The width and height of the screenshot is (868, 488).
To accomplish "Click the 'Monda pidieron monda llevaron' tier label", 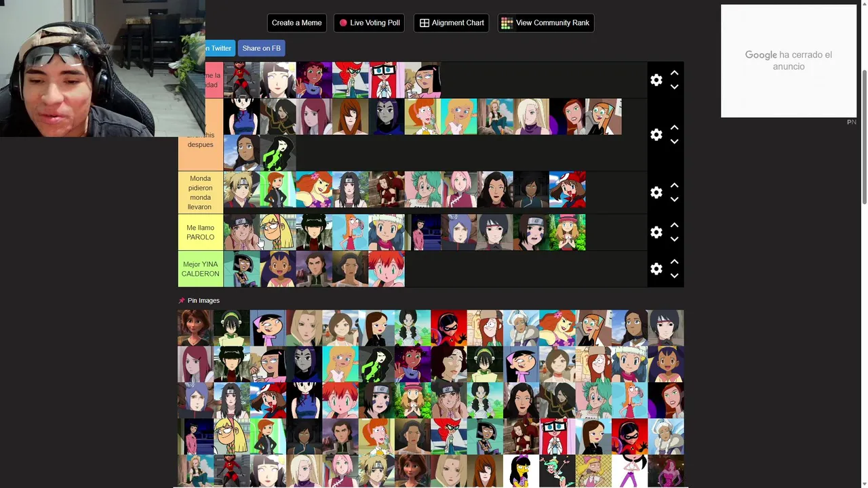I will [x=200, y=192].
